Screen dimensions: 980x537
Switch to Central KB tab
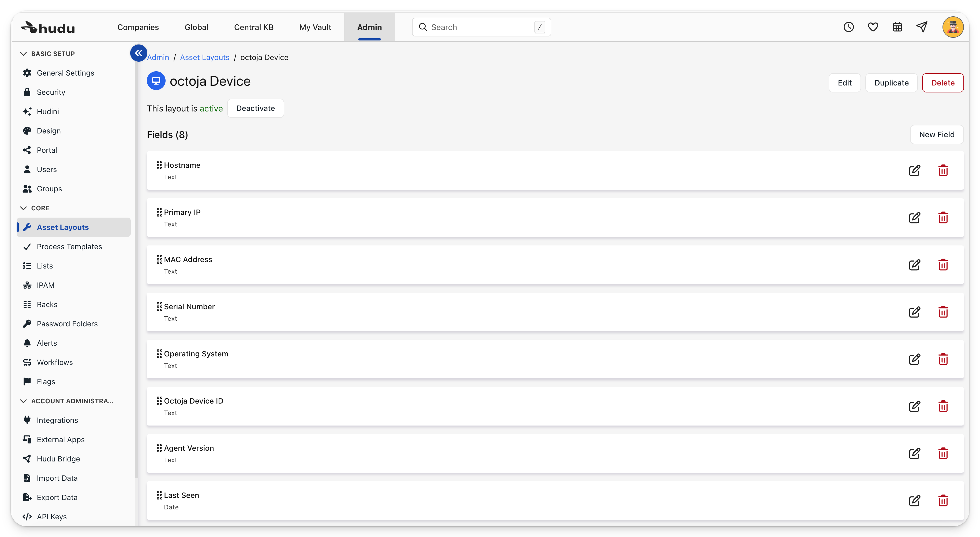(x=254, y=27)
